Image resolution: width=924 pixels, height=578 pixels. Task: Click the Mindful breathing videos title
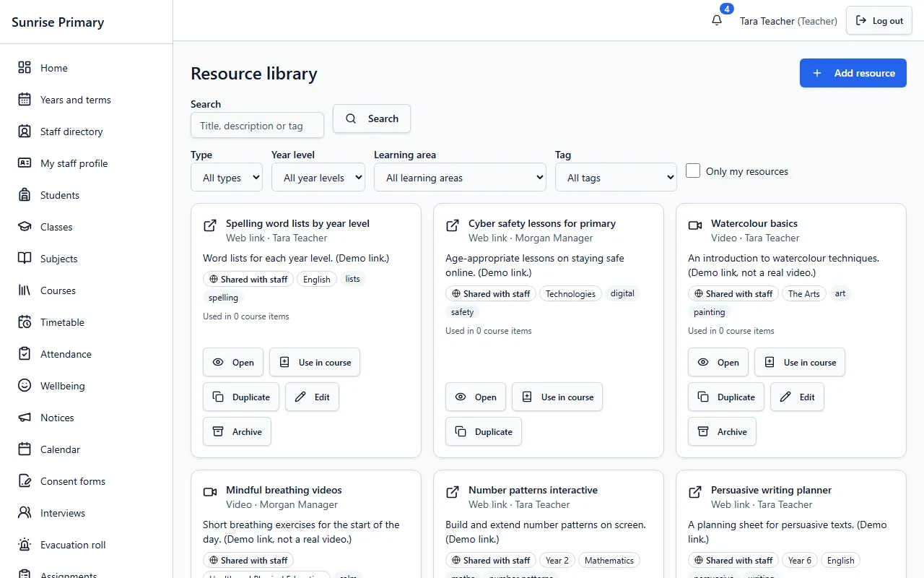click(284, 490)
